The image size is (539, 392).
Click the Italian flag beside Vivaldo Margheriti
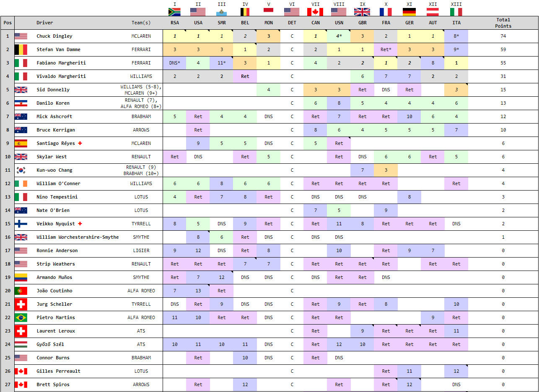[x=21, y=76]
